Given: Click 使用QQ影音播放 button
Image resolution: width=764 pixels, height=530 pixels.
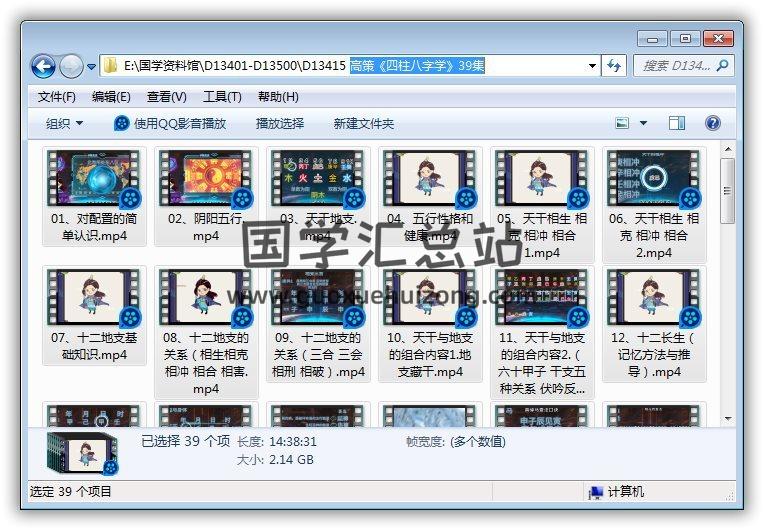Looking at the screenshot, I should coord(170,124).
